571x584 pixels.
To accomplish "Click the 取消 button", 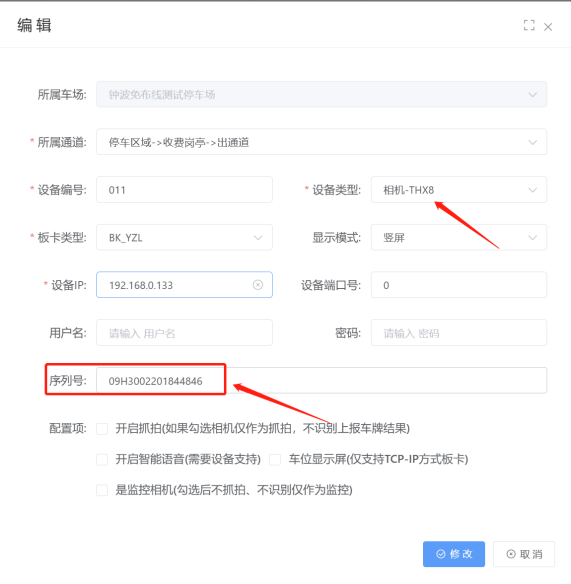I will [x=524, y=554].
